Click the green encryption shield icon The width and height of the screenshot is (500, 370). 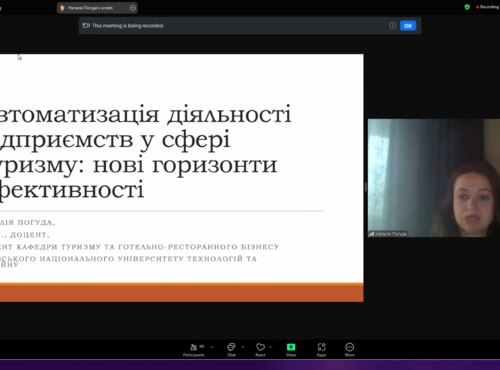[x=467, y=7]
